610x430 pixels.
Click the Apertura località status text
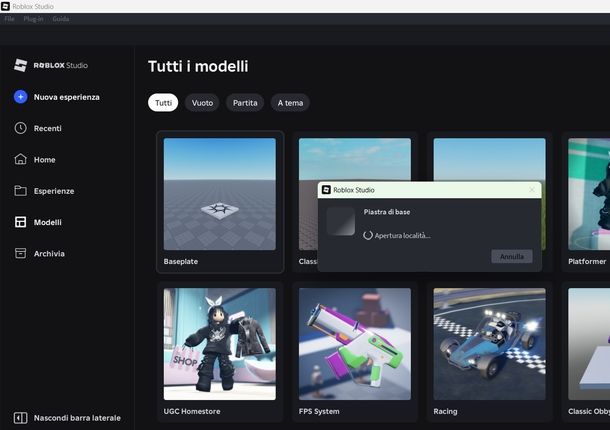(x=403, y=235)
